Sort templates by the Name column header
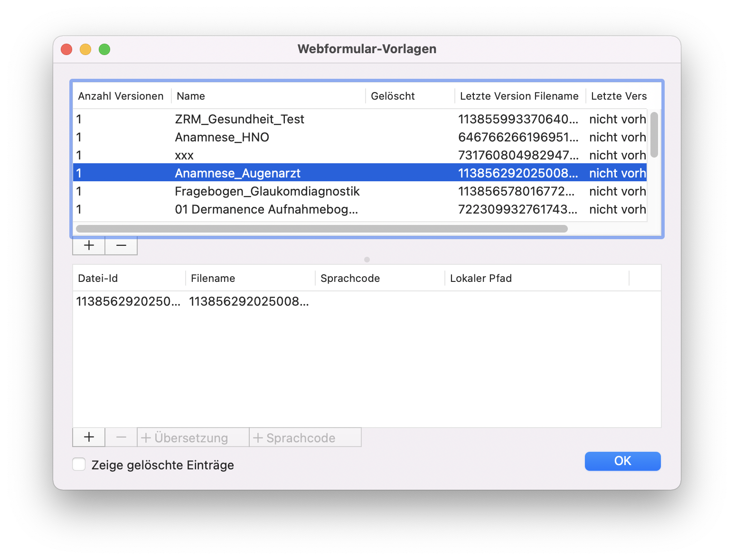734x560 pixels. 268,96
